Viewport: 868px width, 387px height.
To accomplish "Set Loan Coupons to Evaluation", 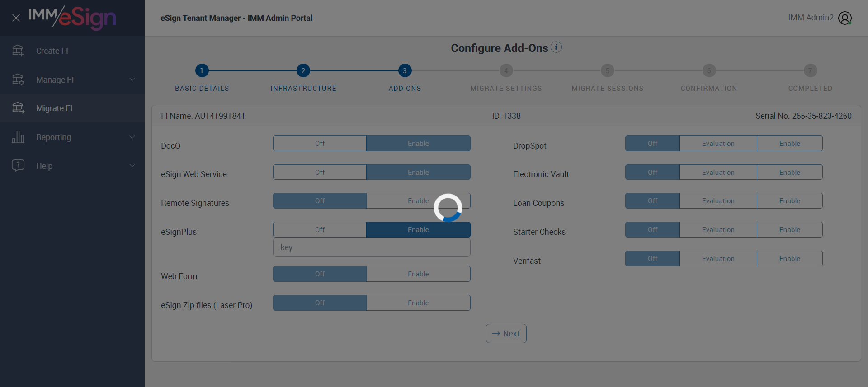I will pyautogui.click(x=718, y=201).
